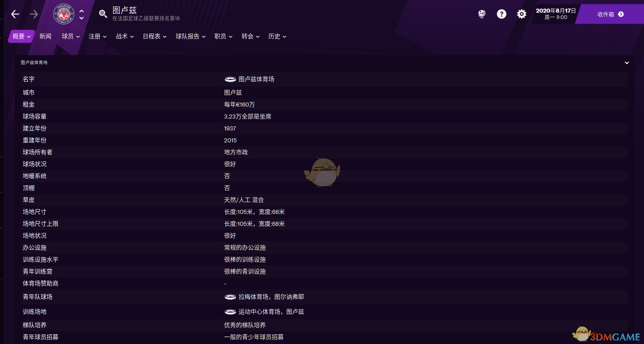644x344 pixels.
Task: Open the help question mark
Action: click(501, 14)
